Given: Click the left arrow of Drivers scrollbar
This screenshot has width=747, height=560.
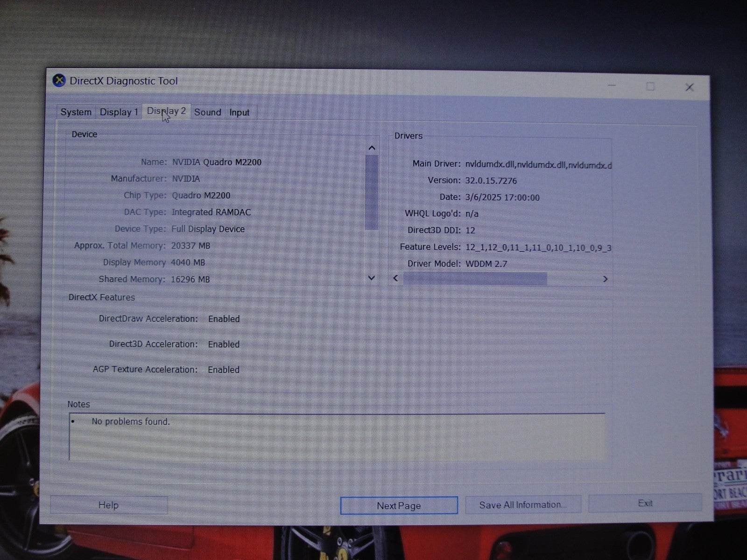Looking at the screenshot, I should 395,278.
